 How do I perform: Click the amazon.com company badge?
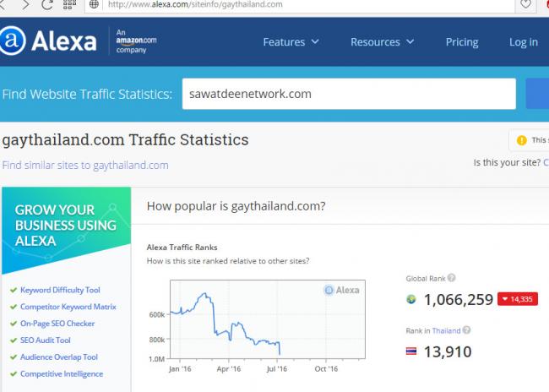point(136,41)
